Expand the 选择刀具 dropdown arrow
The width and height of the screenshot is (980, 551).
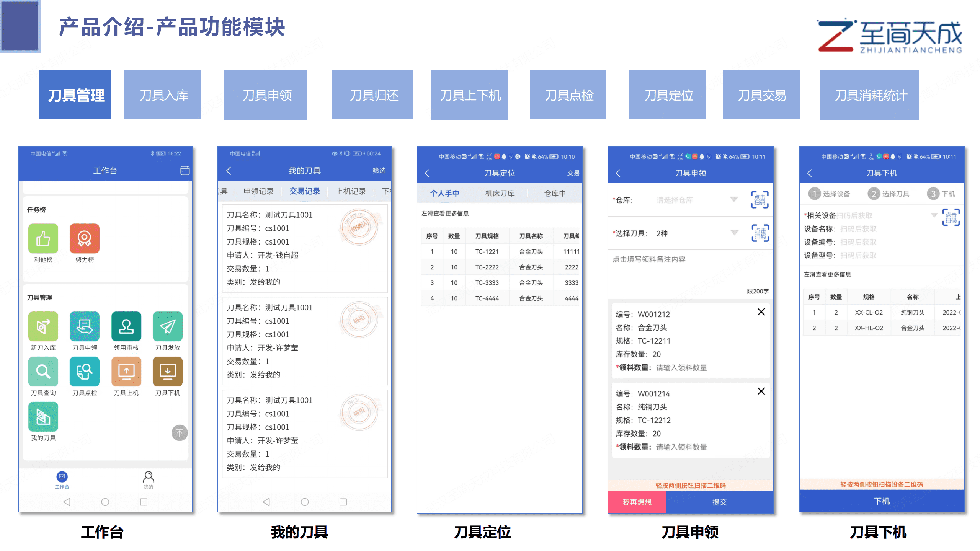click(734, 233)
